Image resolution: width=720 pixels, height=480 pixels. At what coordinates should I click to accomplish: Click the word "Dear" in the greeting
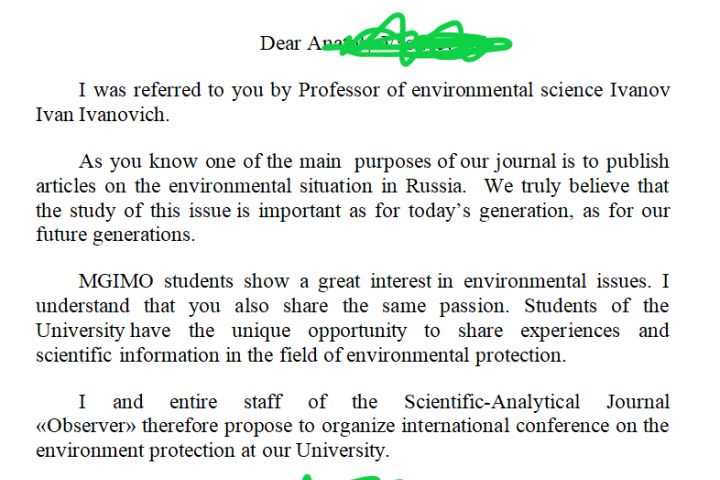[280, 43]
